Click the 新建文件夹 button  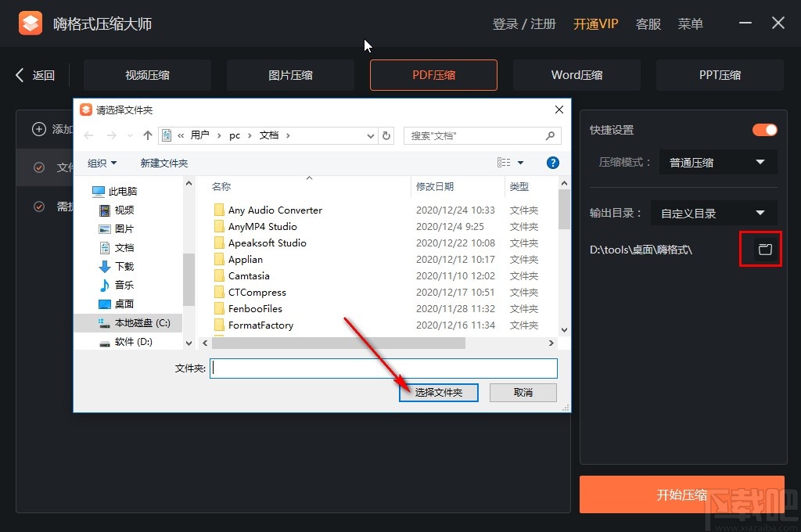[164, 163]
